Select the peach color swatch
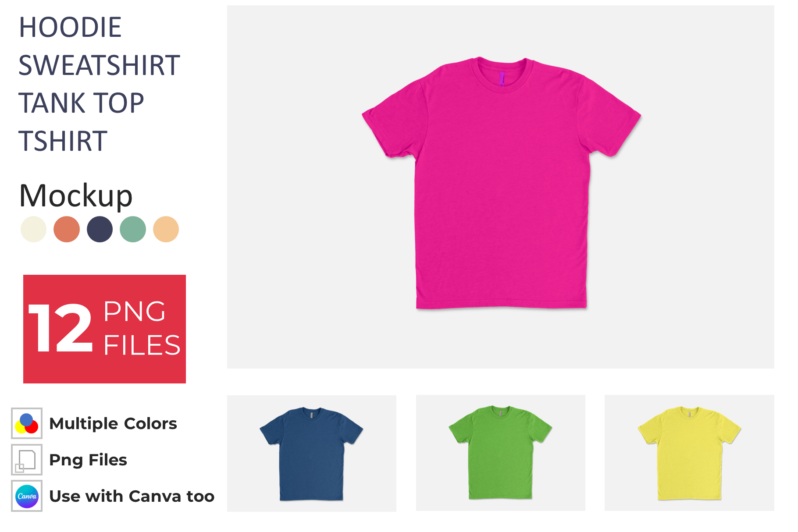This screenshot has height=532, width=798. coord(166,229)
